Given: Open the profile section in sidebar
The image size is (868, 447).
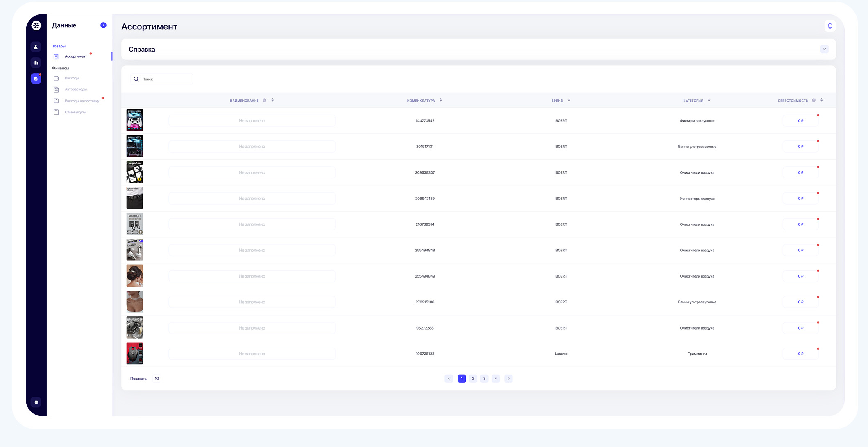Looking at the screenshot, I should click(36, 47).
